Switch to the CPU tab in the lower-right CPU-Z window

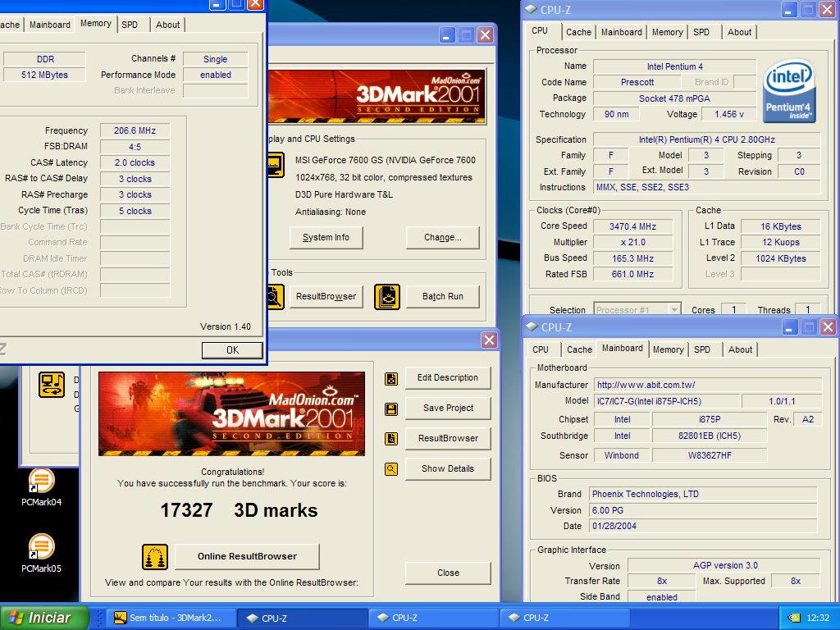click(x=541, y=349)
